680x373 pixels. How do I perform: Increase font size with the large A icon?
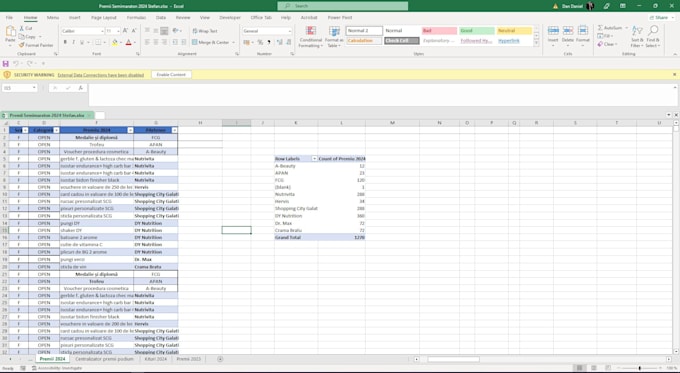(125, 31)
